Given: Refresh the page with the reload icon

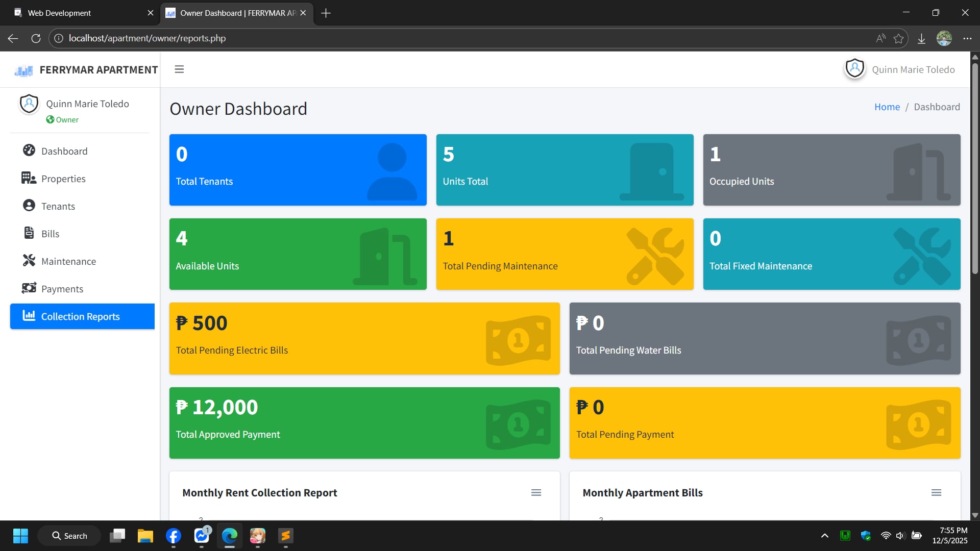Looking at the screenshot, I should pos(36,38).
